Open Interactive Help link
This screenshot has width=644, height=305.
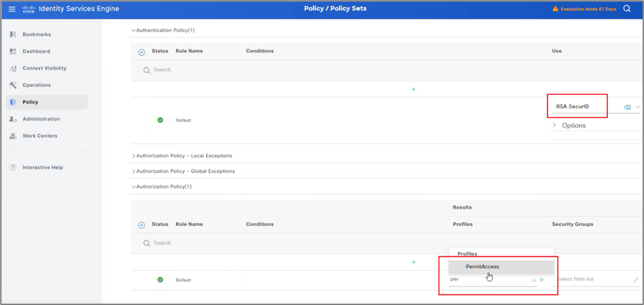click(42, 167)
